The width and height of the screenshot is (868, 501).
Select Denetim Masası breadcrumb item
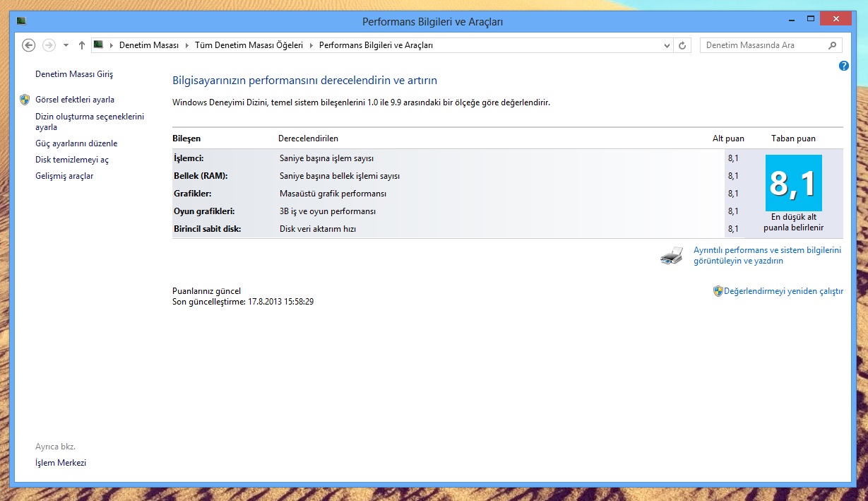[x=148, y=45]
